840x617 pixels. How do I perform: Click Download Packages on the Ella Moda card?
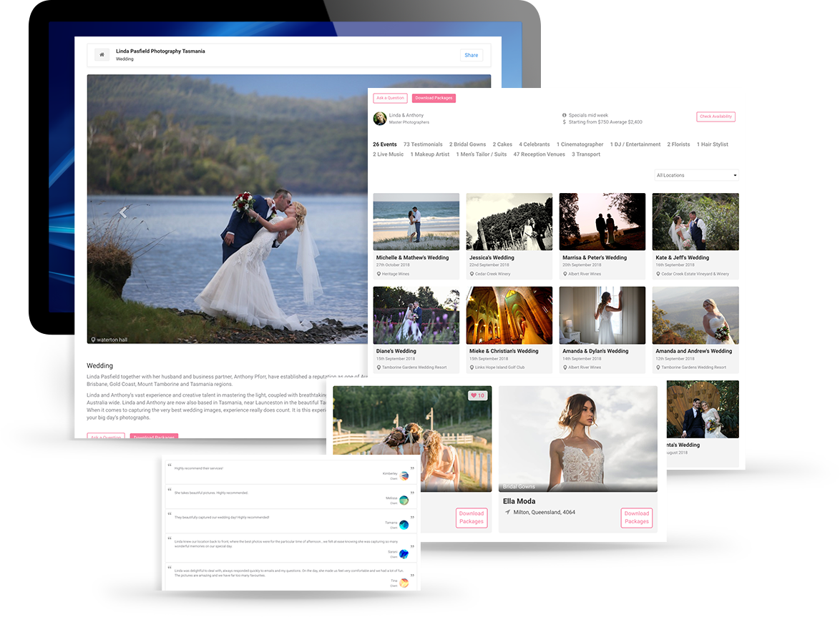click(x=636, y=518)
